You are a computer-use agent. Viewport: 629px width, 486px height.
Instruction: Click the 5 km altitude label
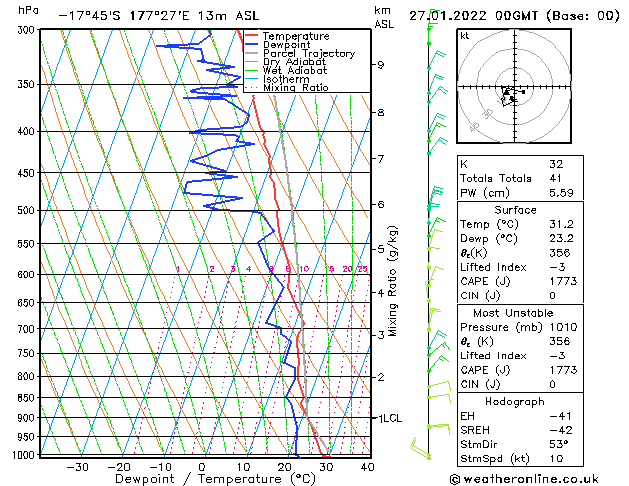381,249
